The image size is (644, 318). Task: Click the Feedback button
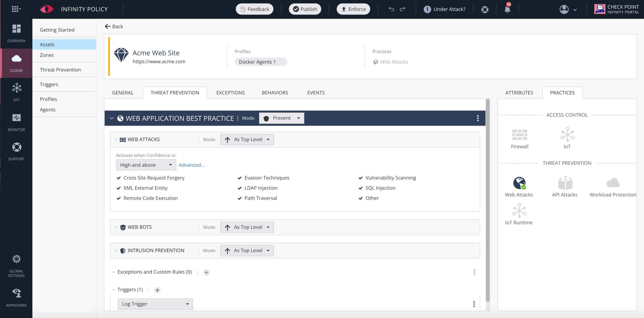tap(254, 9)
